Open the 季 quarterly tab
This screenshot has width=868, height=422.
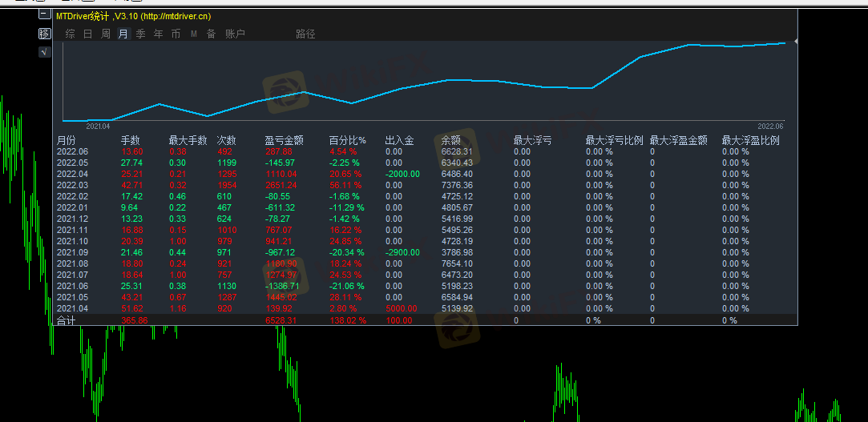140,34
